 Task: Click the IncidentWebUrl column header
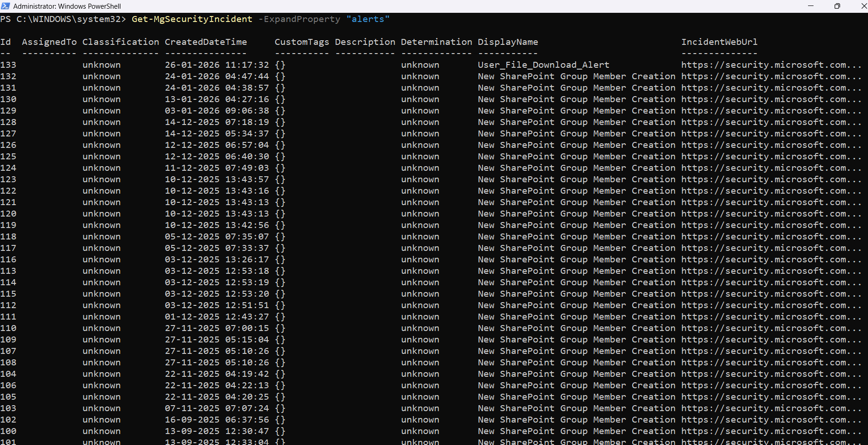pos(719,42)
